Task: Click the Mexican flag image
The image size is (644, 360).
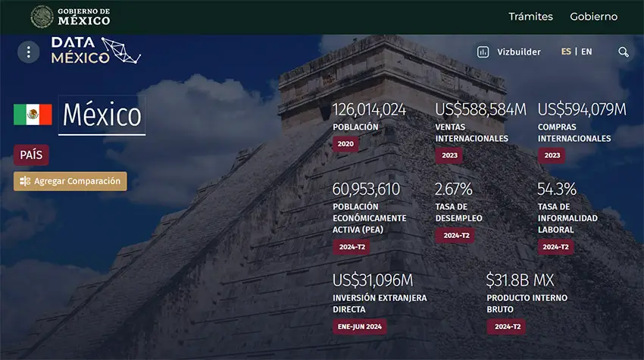Action: point(33,114)
